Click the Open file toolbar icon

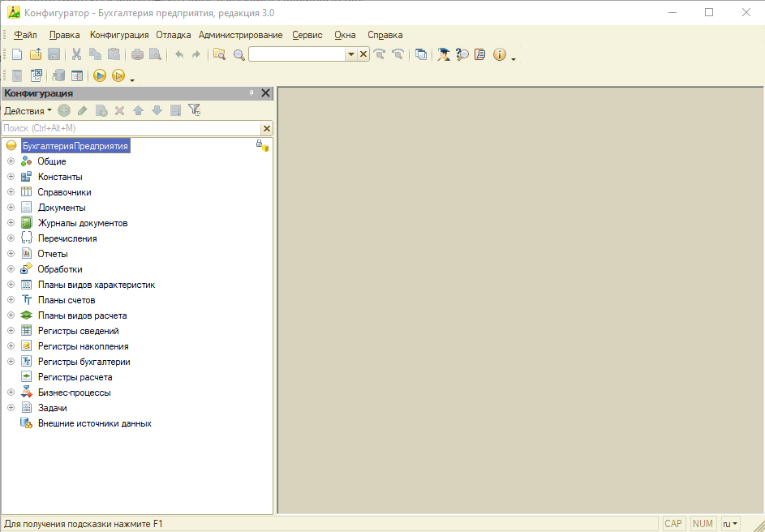tap(36, 54)
